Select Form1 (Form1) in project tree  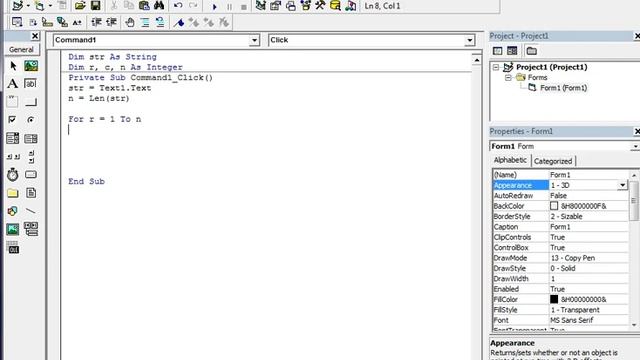coord(563,88)
